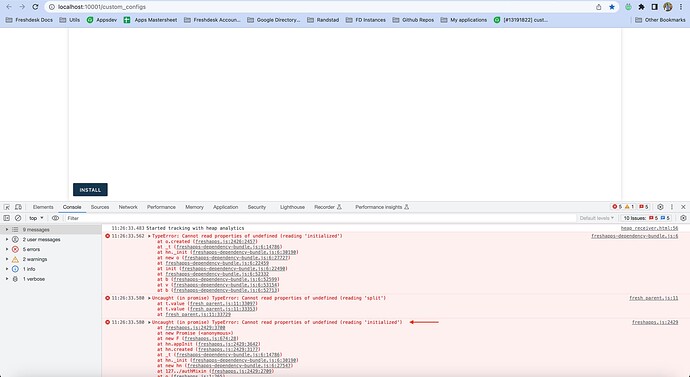The image size is (690, 377).
Task: Close the DevTools panel
Action: [x=683, y=207]
